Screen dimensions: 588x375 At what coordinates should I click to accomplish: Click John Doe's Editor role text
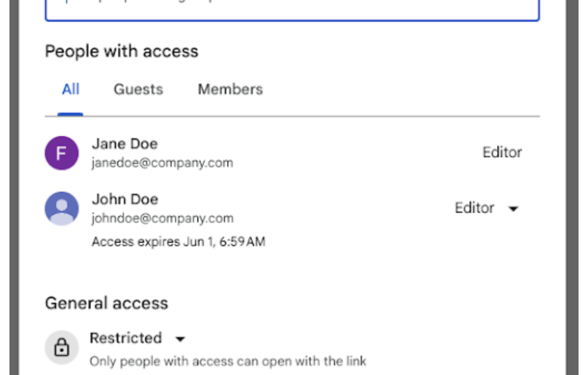click(475, 208)
